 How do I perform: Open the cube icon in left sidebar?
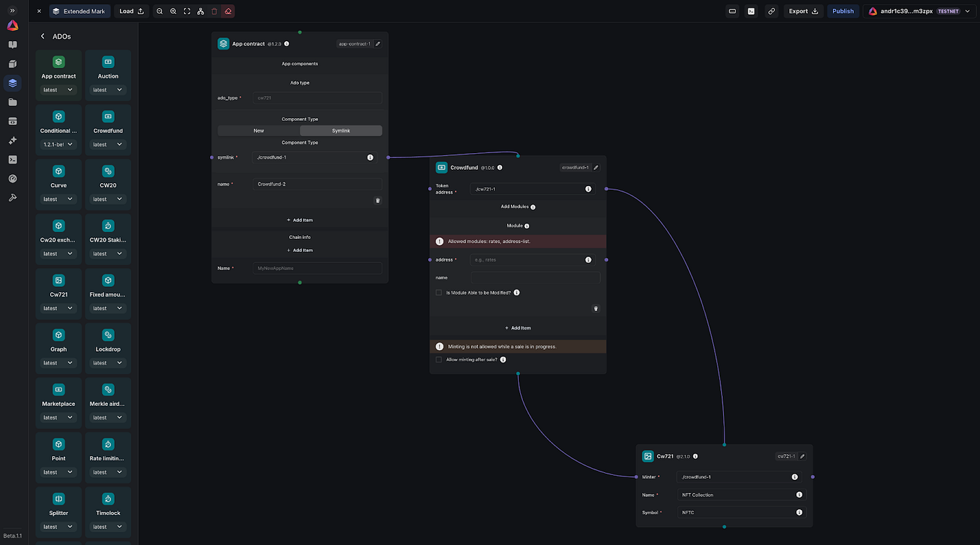13,64
